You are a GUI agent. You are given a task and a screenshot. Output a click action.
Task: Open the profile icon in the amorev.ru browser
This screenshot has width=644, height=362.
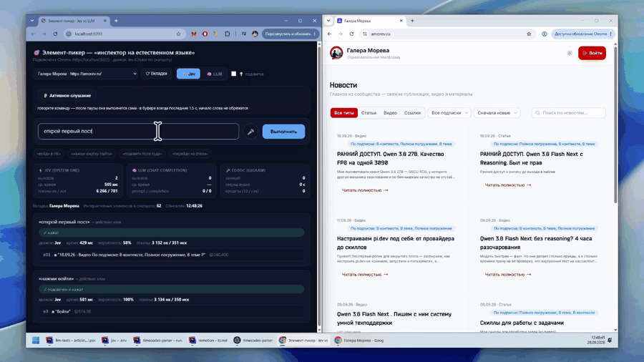[x=545, y=34]
